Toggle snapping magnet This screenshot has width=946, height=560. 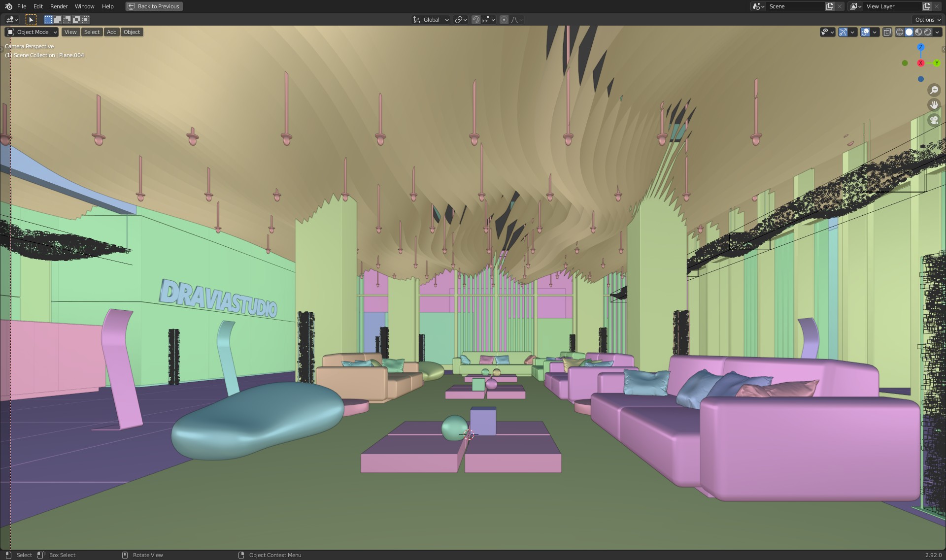click(475, 20)
